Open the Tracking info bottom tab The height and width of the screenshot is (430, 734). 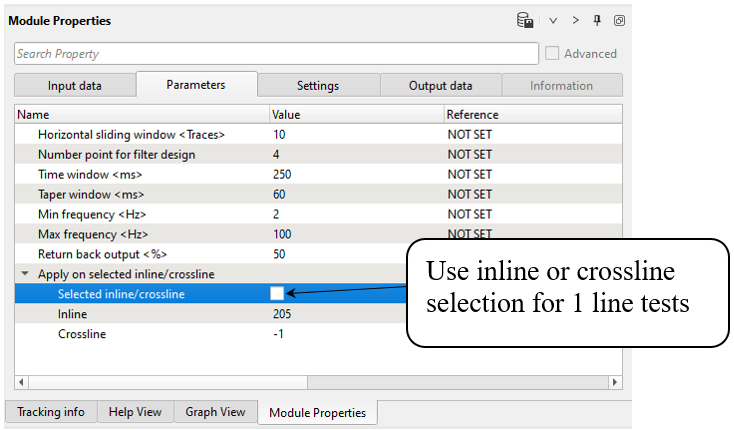50,412
